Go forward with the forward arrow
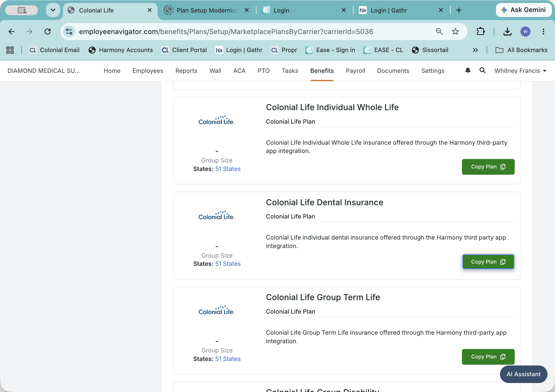This screenshot has width=555, height=392. tap(30, 32)
